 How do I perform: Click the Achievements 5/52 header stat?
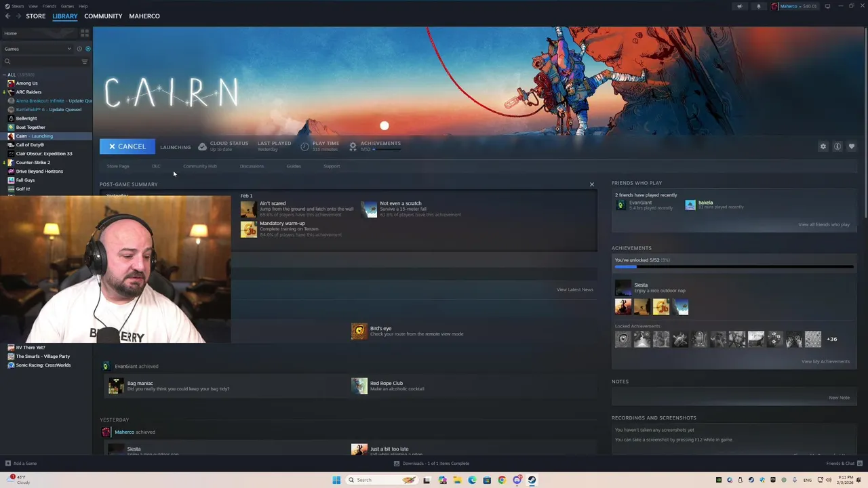tap(375, 146)
